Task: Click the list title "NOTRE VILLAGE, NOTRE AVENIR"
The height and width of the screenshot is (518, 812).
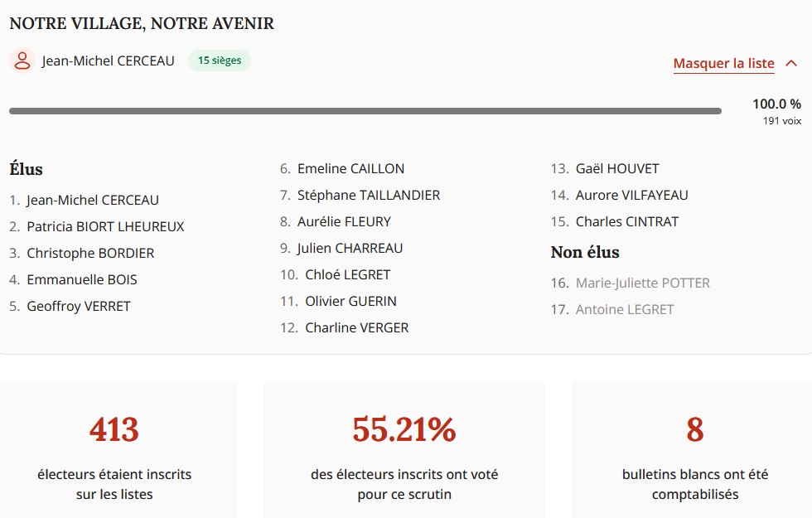Action: pyautogui.click(x=142, y=24)
